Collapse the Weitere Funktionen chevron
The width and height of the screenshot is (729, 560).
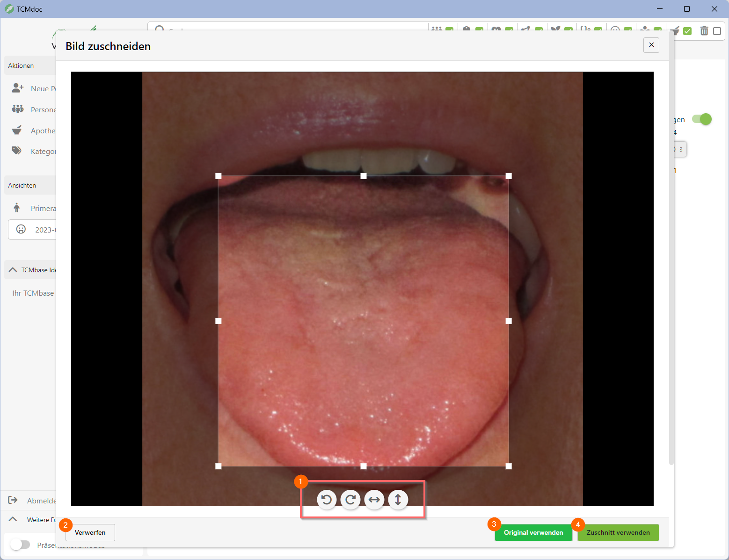pos(13,519)
